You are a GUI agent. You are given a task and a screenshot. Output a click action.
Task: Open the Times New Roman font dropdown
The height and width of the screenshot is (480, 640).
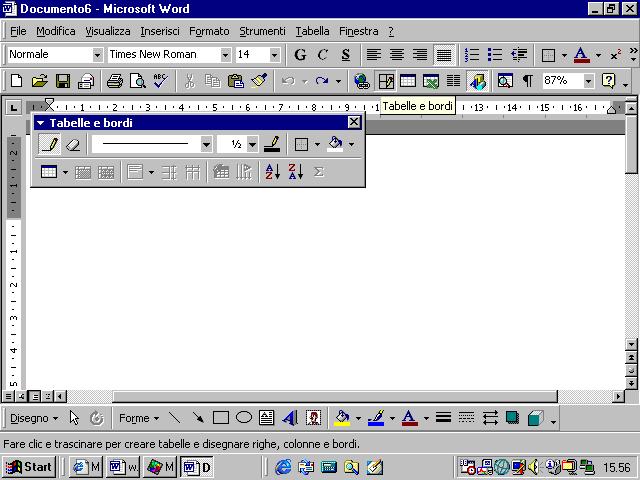[225, 55]
